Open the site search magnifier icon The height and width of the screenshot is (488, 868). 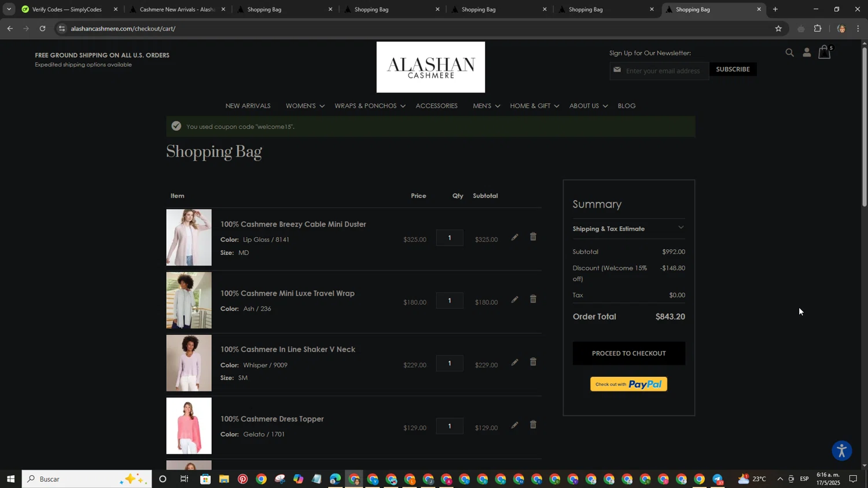(x=790, y=53)
